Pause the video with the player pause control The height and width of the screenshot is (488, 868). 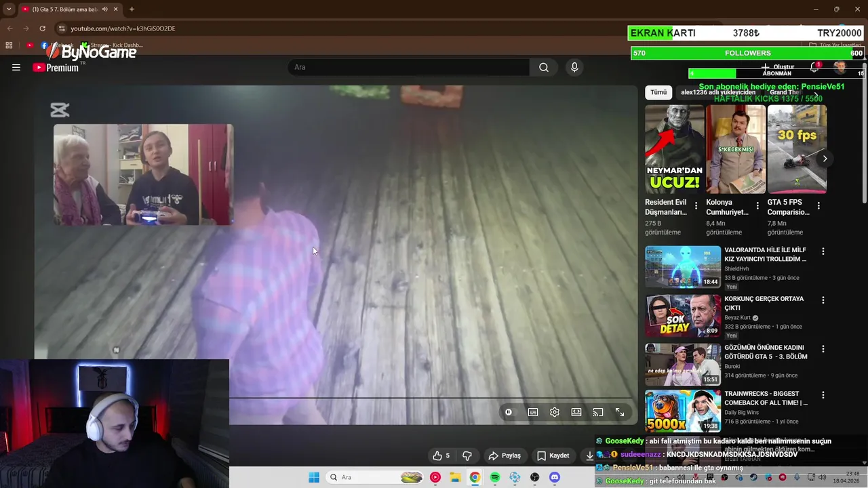(509, 412)
